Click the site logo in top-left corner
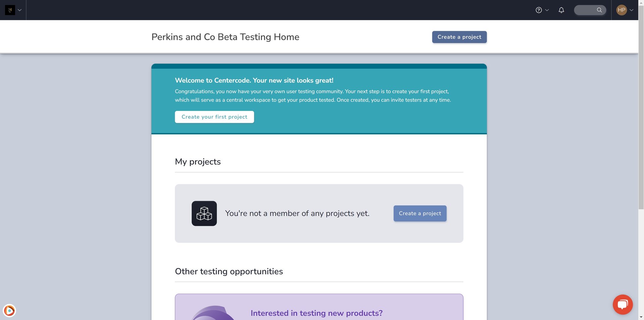 (10, 10)
